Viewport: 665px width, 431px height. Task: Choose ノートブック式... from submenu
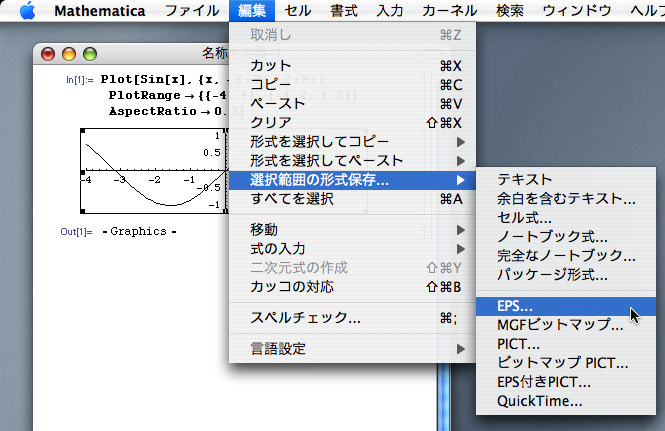pyautogui.click(x=552, y=237)
